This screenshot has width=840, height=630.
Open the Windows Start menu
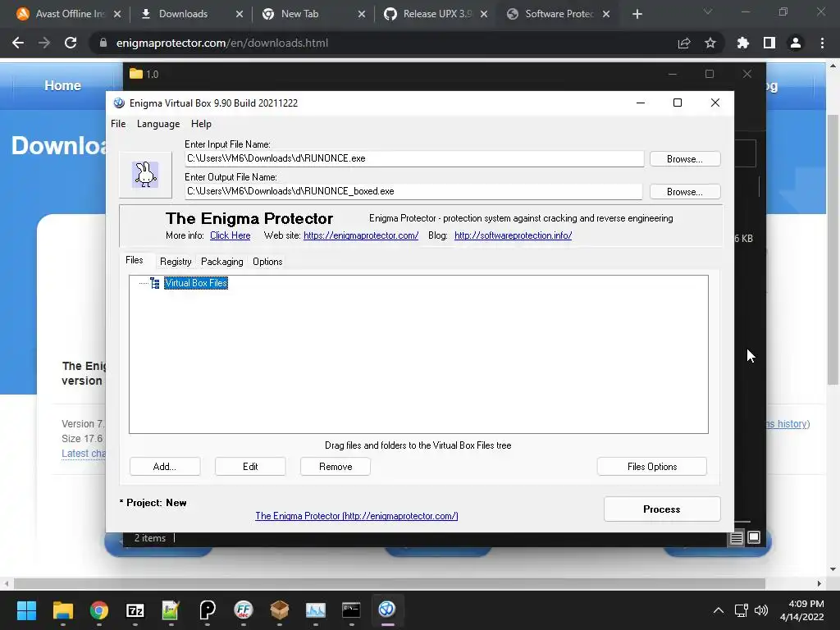pyautogui.click(x=26, y=610)
